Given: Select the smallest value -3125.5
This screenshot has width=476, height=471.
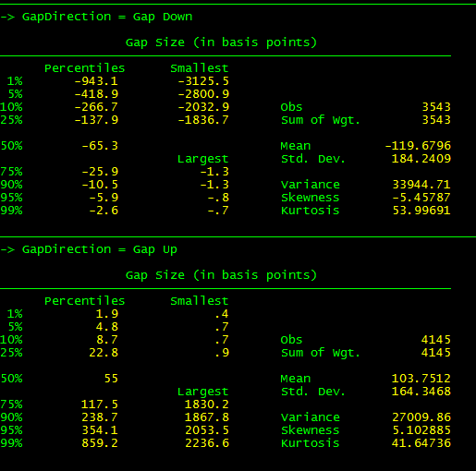Looking at the screenshot, I should [x=203, y=80].
